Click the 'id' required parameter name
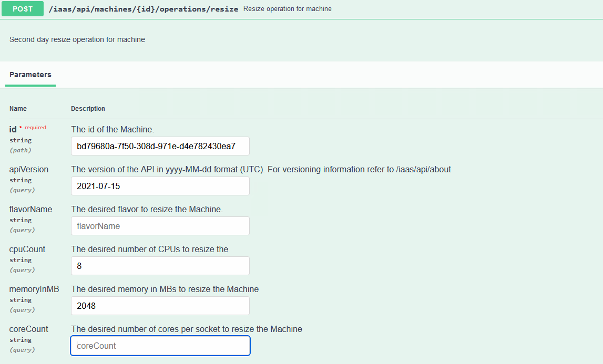Viewport: 603px width, 364px height. (x=13, y=129)
